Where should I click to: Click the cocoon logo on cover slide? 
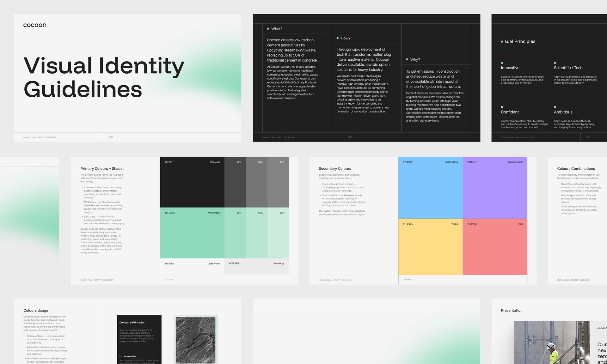(35, 25)
